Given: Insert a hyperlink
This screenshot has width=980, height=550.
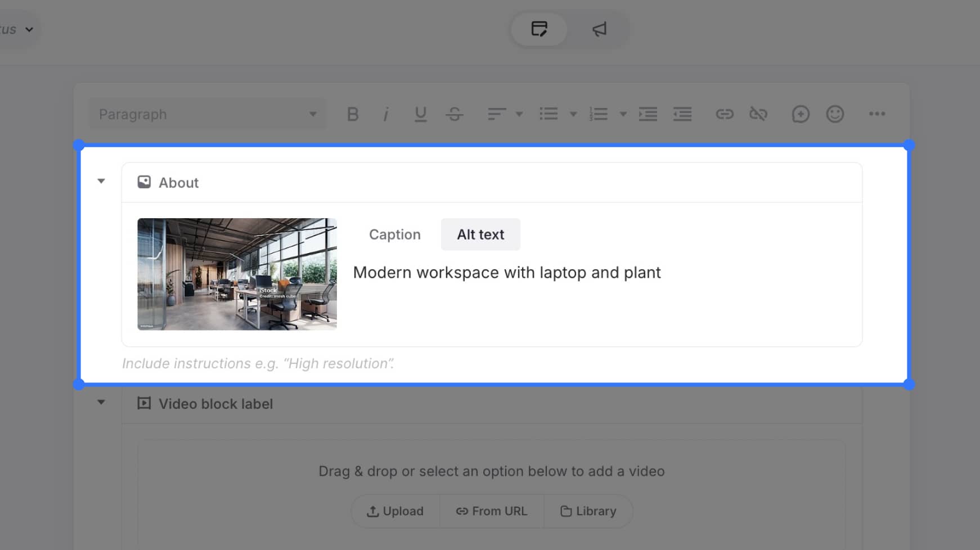Looking at the screenshot, I should (x=725, y=114).
